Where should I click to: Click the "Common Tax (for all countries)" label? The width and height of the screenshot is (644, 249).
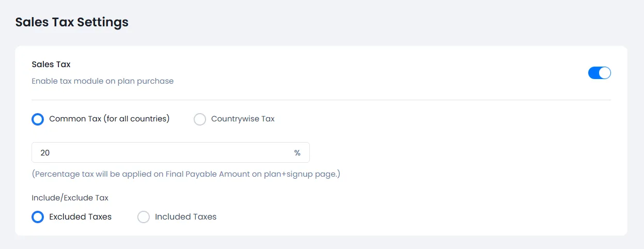(109, 119)
